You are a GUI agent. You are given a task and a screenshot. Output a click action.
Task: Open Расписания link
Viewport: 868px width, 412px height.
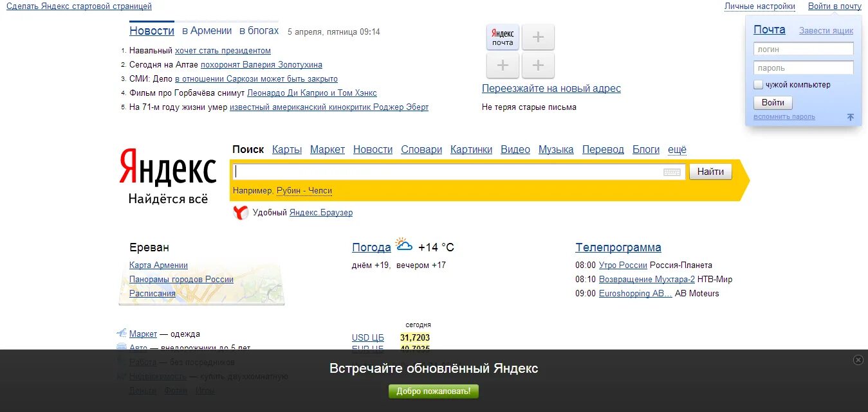tap(152, 293)
